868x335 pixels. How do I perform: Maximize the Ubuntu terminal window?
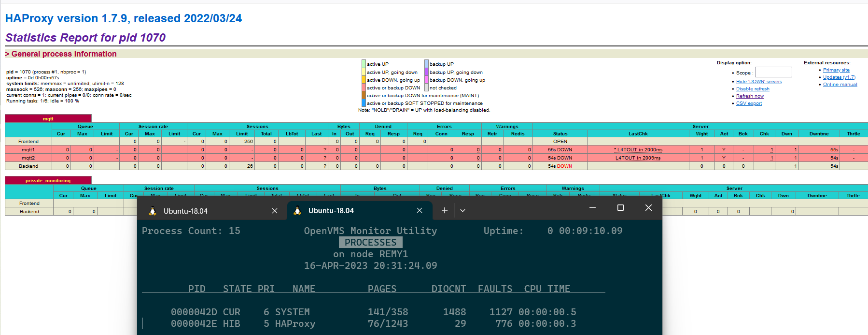point(620,207)
